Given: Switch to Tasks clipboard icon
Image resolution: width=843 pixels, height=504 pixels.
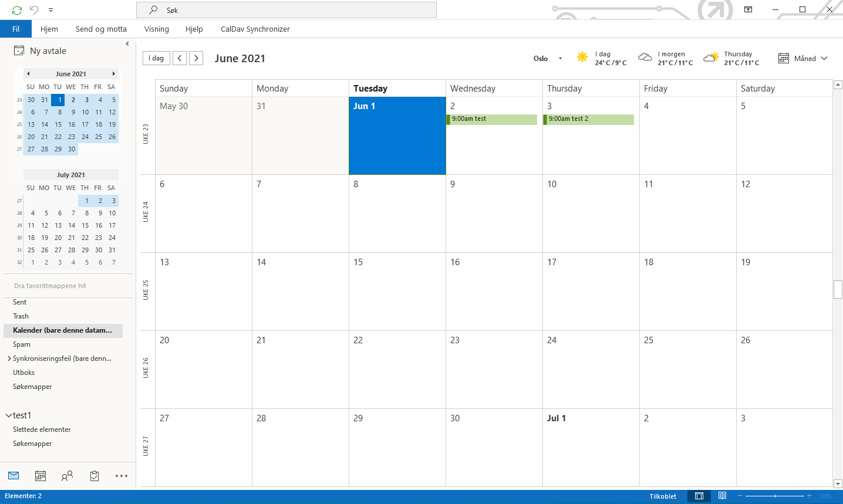Looking at the screenshot, I should (95, 476).
